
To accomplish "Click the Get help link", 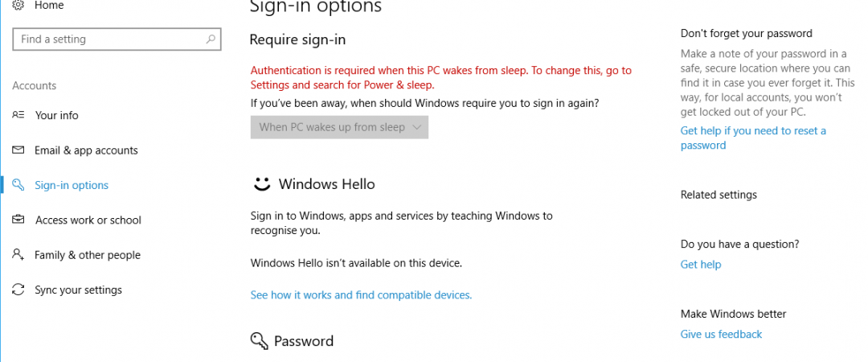I will (701, 265).
